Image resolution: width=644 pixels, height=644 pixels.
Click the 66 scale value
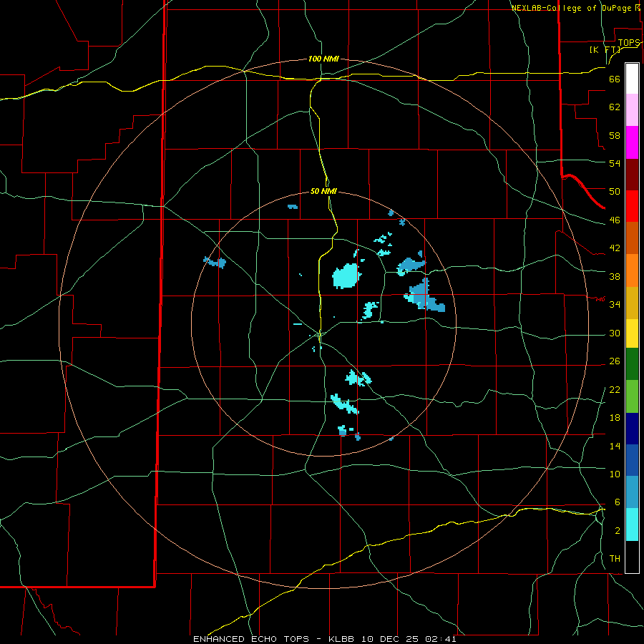tap(615, 79)
